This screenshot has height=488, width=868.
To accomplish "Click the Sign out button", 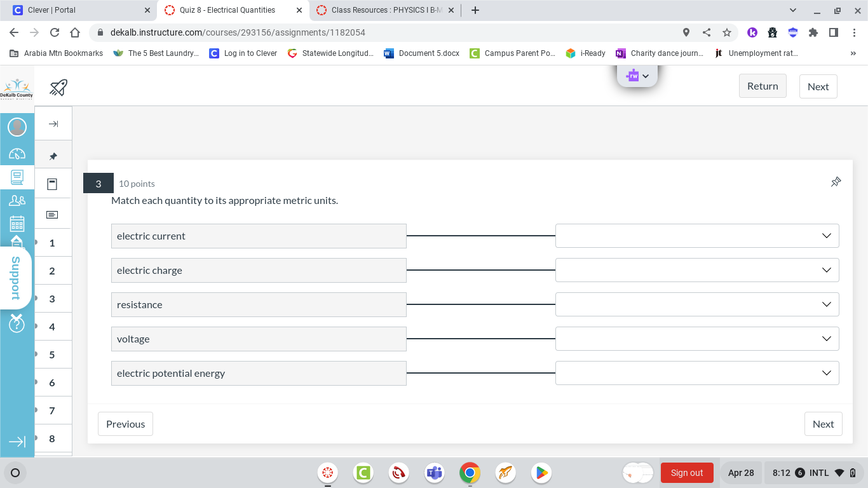I will tap(687, 473).
